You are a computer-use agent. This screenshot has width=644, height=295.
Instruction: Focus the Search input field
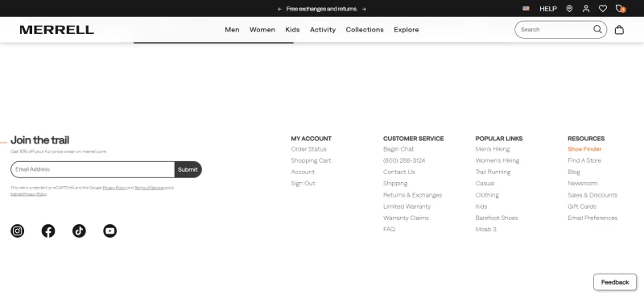[x=555, y=30]
